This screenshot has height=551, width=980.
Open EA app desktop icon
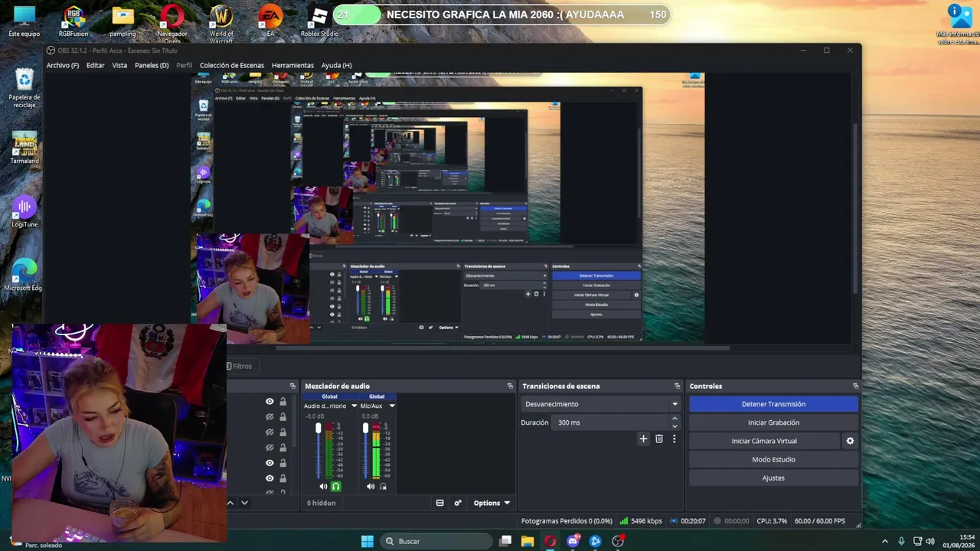270,21
